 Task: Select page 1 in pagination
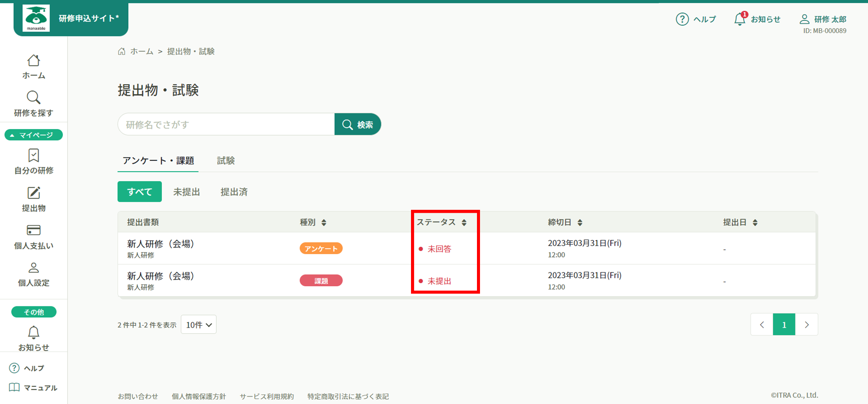tap(784, 325)
